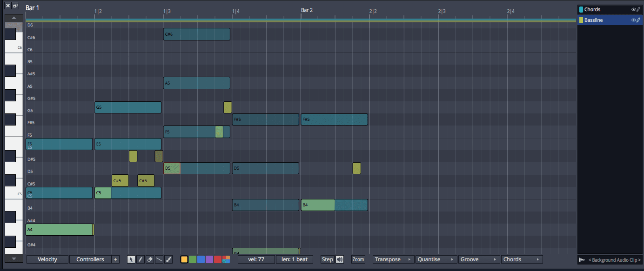This screenshot has height=271, width=644.
Task: Select the arrow pointer tool
Action: point(131,259)
